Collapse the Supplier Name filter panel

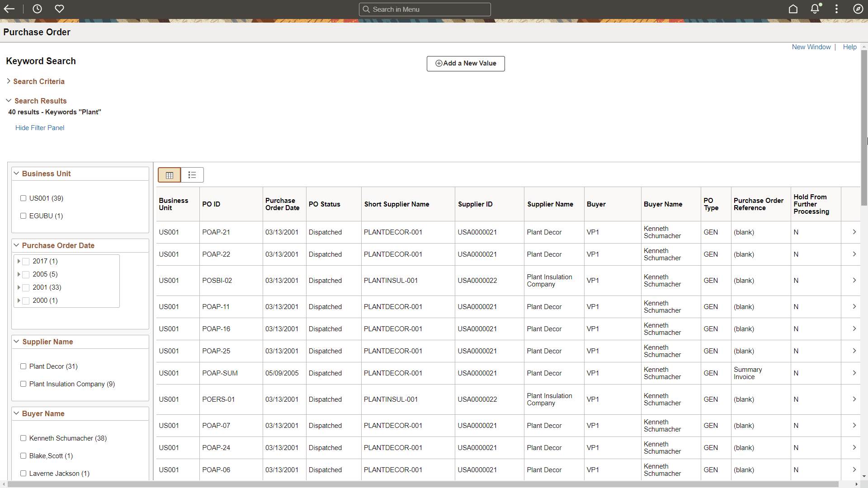pyautogui.click(x=16, y=342)
